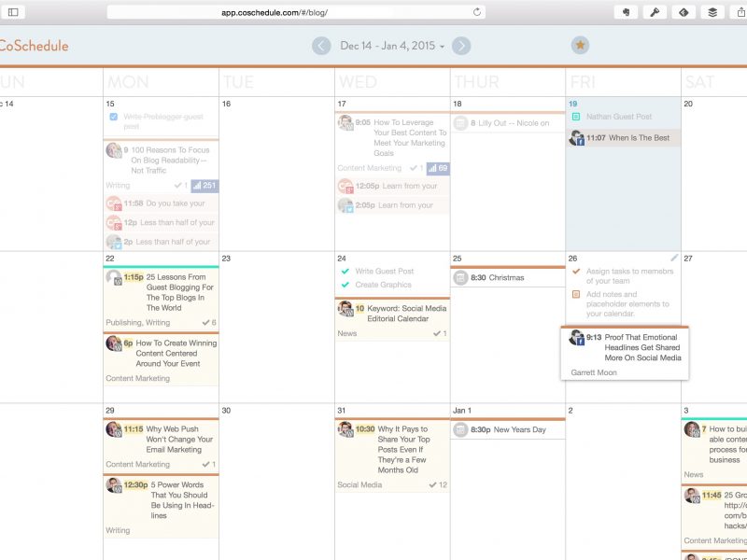Open the Christmas event calendar icon
The height and width of the screenshot is (560, 747).
pos(460,277)
